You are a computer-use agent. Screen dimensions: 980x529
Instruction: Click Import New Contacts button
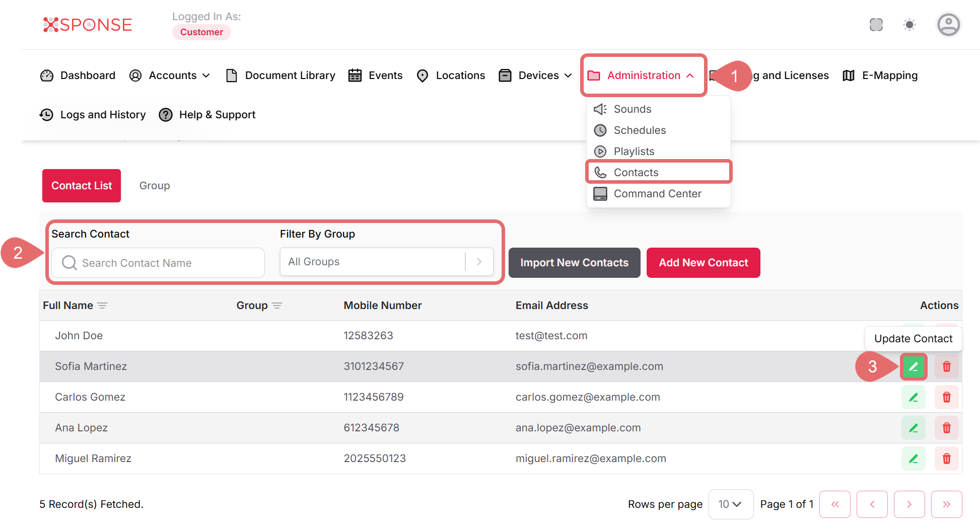coord(574,263)
